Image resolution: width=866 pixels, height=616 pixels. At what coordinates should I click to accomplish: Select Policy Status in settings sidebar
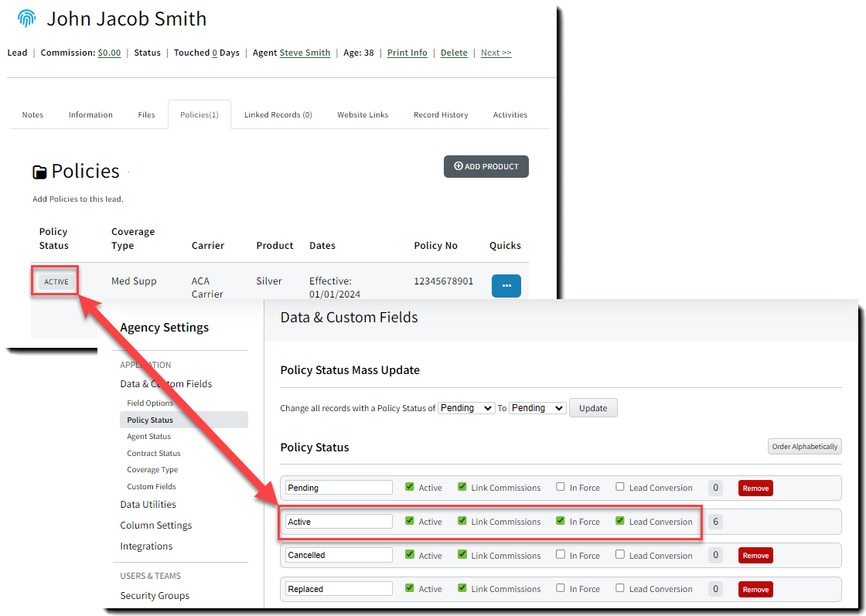183,420
